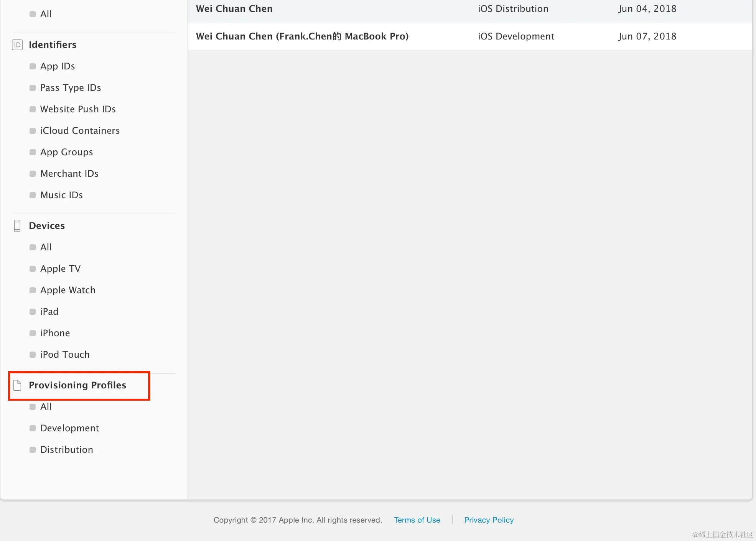This screenshot has height=541, width=756.
Task: Click the bullet icon beside Distribution
Action: click(x=33, y=450)
